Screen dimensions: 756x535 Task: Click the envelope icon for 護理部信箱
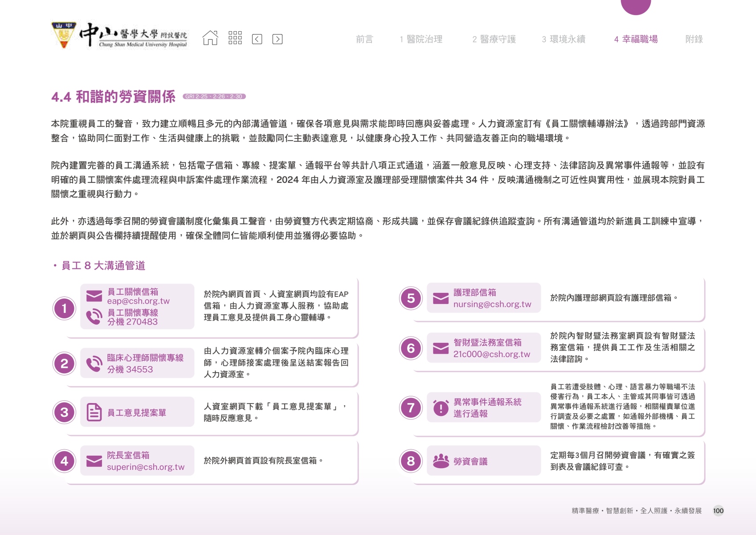pos(441,298)
